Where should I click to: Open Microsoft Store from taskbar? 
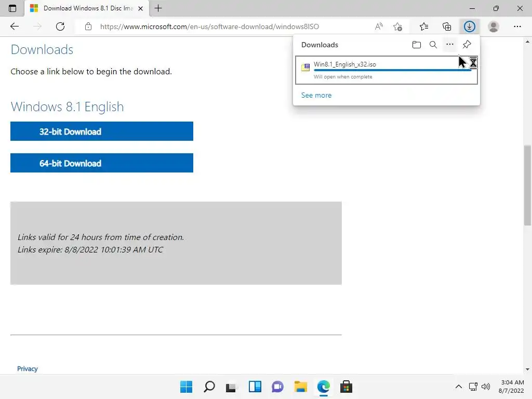(x=346, y=387)
